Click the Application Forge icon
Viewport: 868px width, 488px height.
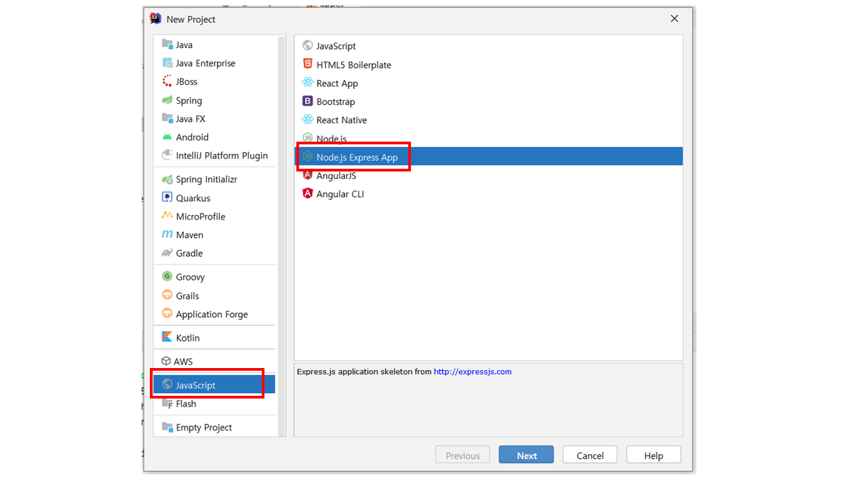(167, 314)
